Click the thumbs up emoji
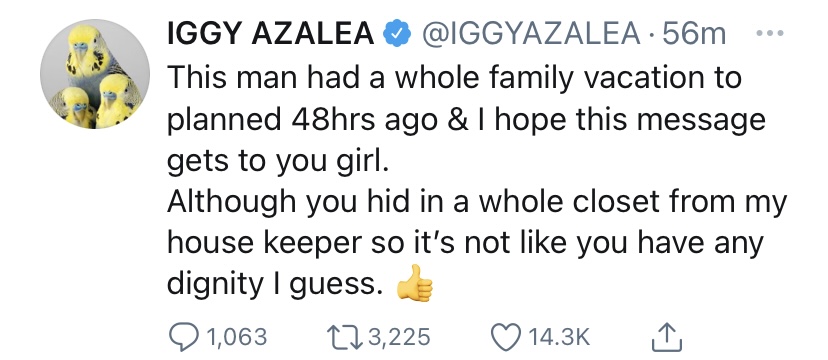 [x=415, y=283]
